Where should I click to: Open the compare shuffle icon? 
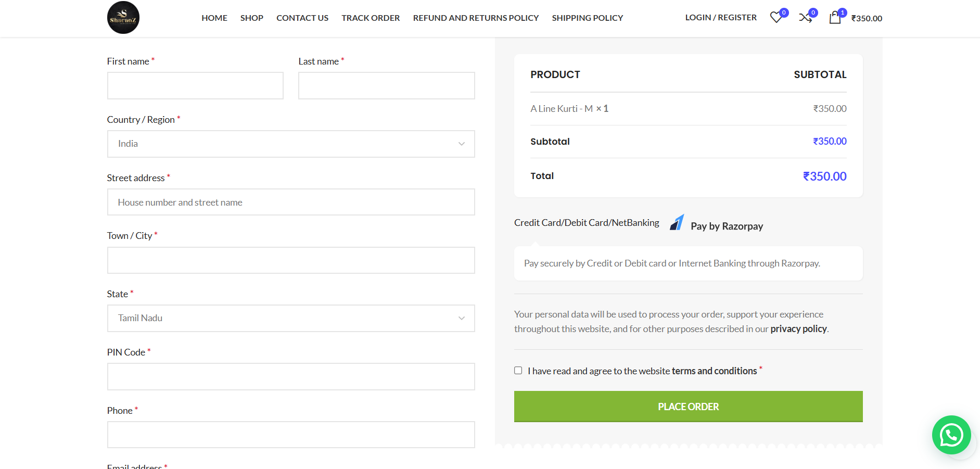pyautogui.click(x=805, y=18)
